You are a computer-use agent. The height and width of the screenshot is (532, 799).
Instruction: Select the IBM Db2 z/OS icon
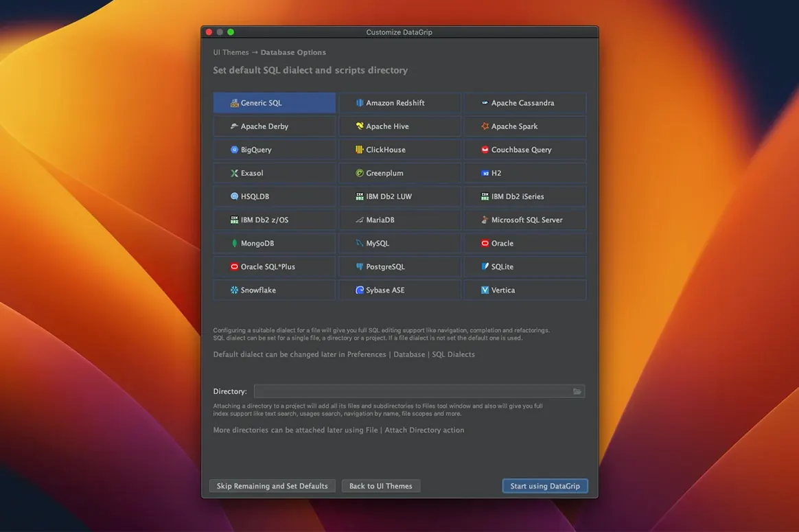click(234, 220)
